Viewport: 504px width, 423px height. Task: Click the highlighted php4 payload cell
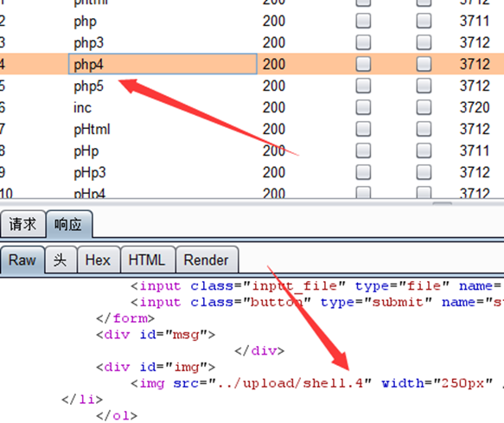[x=163, y=64]
